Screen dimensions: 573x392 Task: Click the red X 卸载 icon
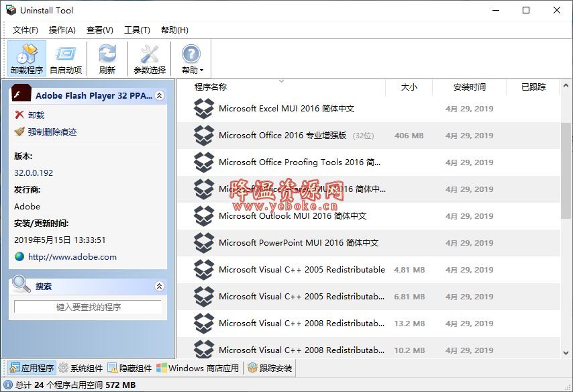19,115
